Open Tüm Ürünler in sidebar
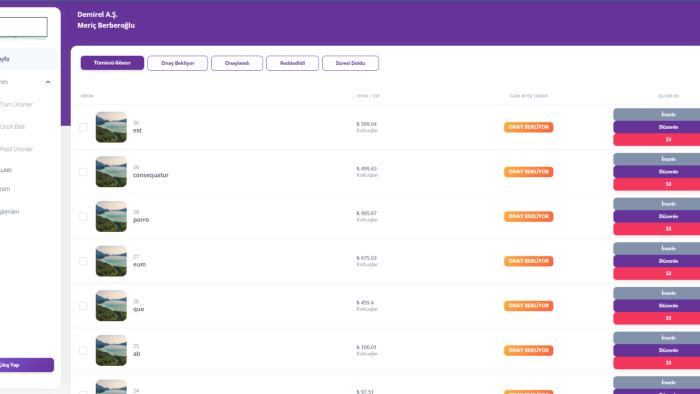This screenshot has height=394, width=700. tap(17, 104)
